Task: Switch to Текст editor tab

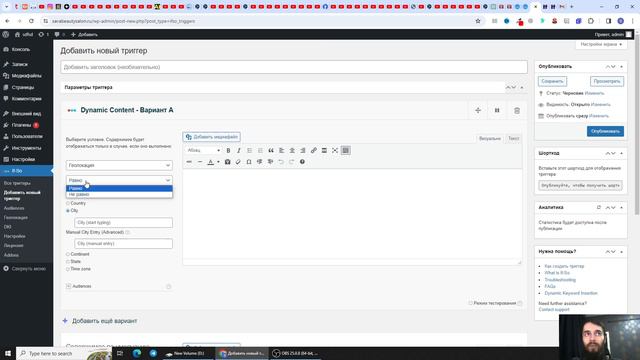Action: pos(513,139)
